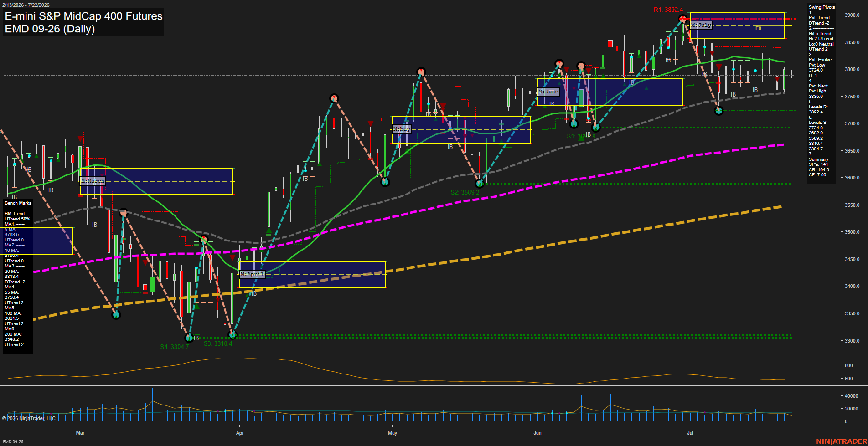Click the Swing Pivots panel heading

[x=822, y=7]
